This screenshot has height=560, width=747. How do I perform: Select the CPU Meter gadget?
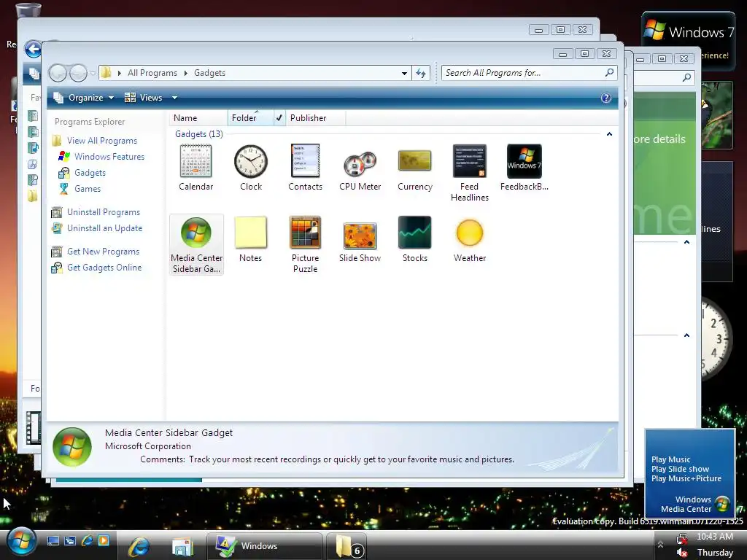[360, 167]
